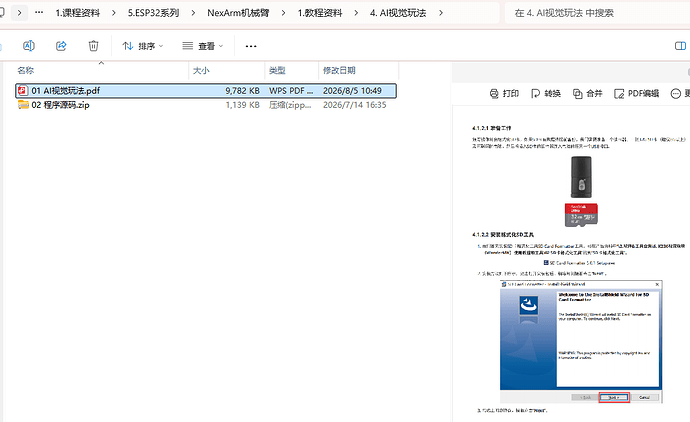Viewport: 690px width, 422px height.
Task: Expand chevron after 5.ESP32系列 breadcrumb
Action: pyautogui.click(x=193, y=13)
